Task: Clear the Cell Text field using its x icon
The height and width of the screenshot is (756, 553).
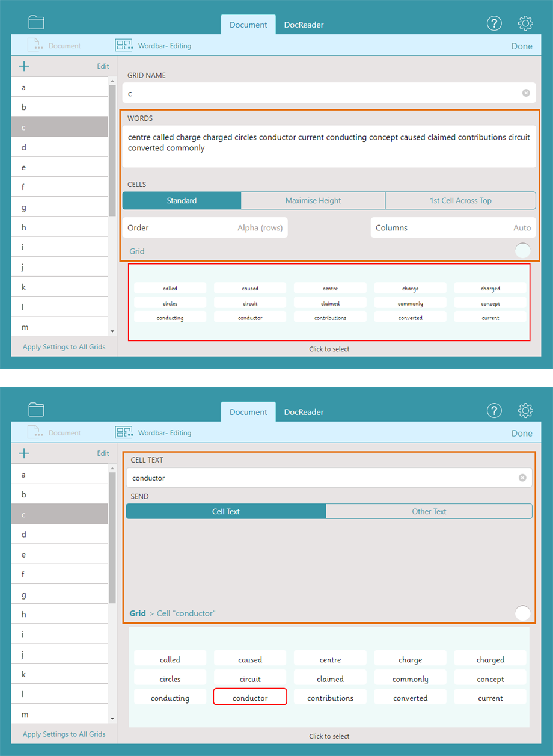Action: point(522,478)
